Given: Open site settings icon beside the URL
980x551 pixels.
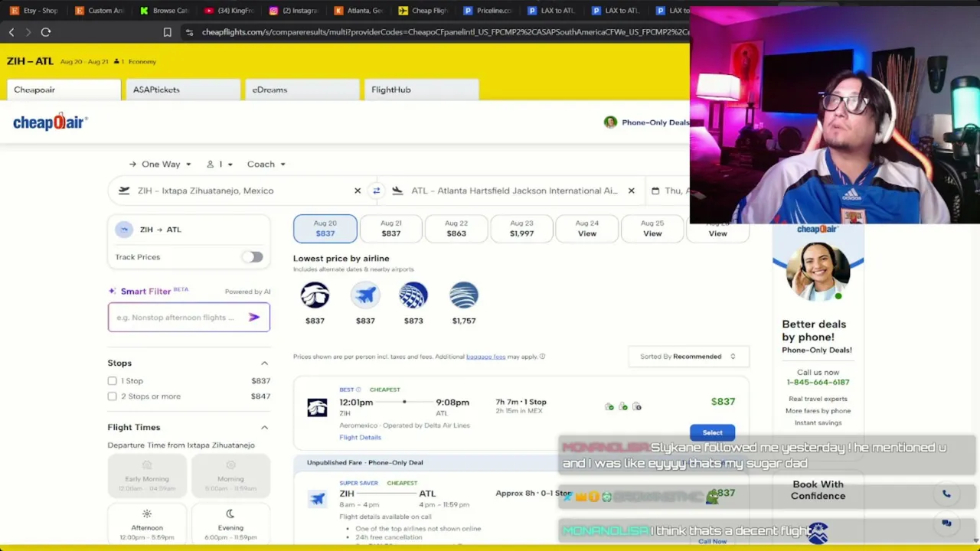Looking at the screenshot, I should [x=189, y=32].
